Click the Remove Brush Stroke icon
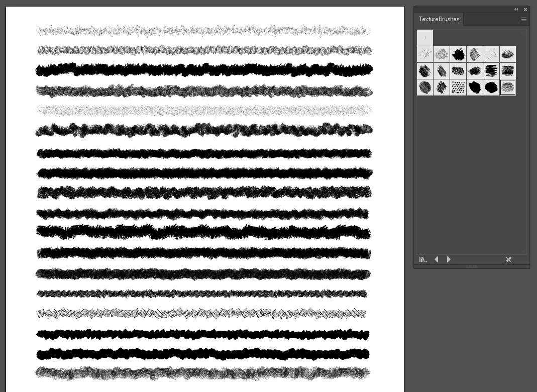Screen dimensions: 537x392 (508, 259)
